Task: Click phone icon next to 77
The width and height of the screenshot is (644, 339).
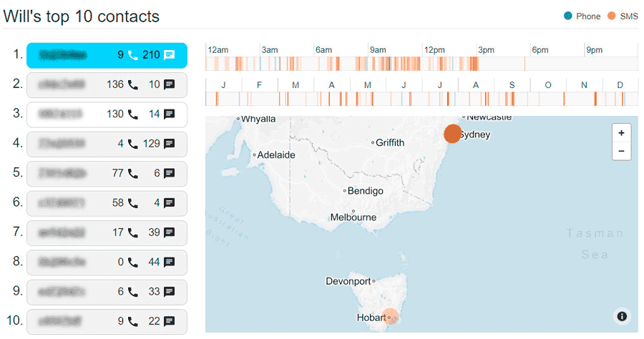Action: [x=132, y=174]
